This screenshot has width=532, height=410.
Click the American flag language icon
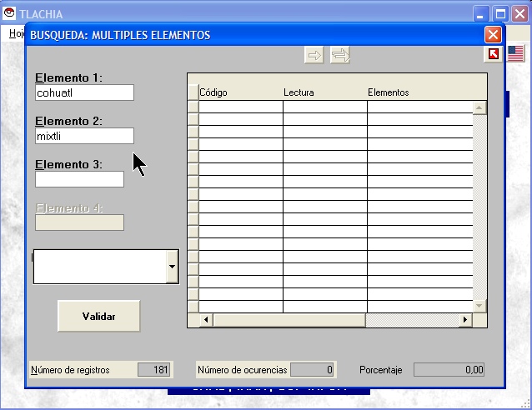pyautogui.click(x=515, y=54)
